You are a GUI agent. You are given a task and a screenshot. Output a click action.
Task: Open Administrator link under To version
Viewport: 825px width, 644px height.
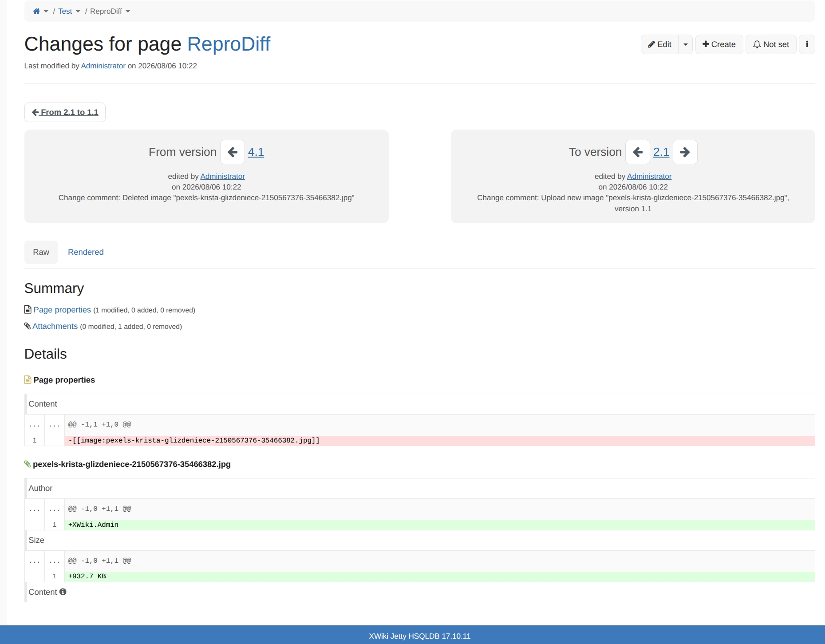[x=649, y=176]
